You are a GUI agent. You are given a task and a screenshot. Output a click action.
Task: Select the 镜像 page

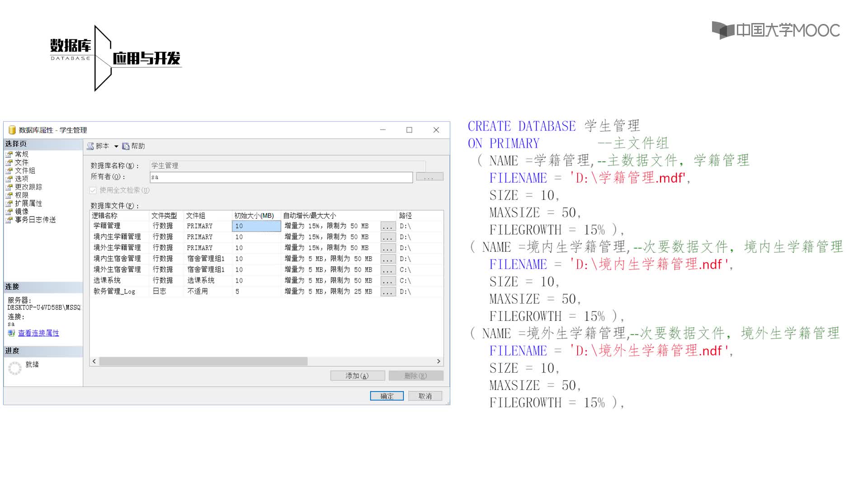pyautogui.click(x=21, y=211)
